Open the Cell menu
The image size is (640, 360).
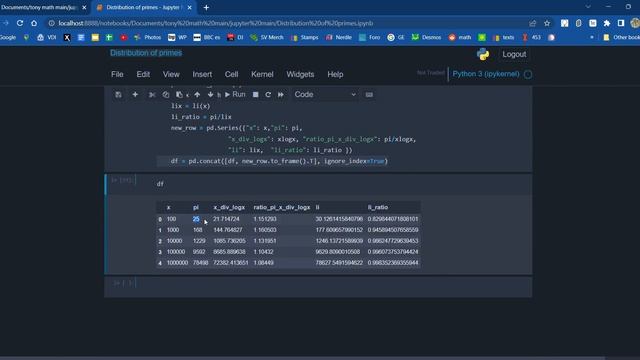click(231, 74)
